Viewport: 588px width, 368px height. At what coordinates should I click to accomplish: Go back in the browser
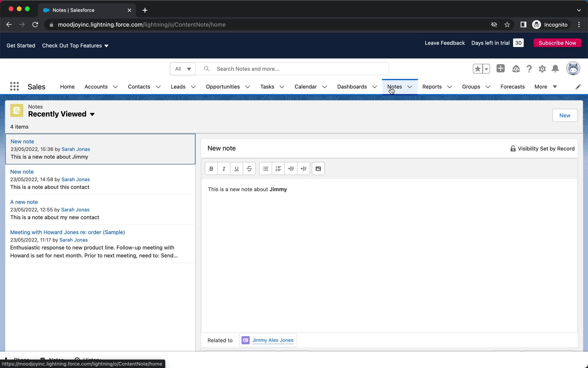tap(9, 25)
